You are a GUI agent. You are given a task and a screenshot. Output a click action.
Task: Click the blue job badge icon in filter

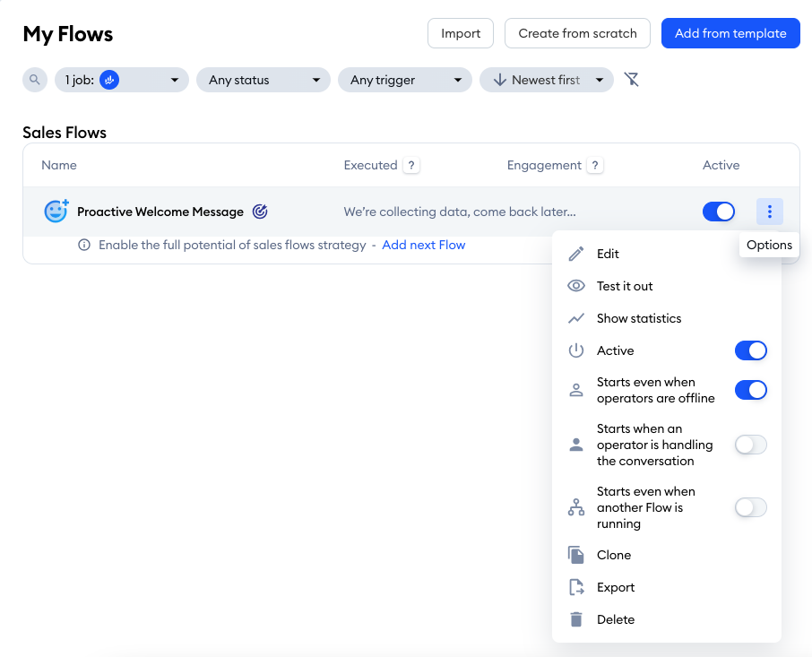pos(109,80)
